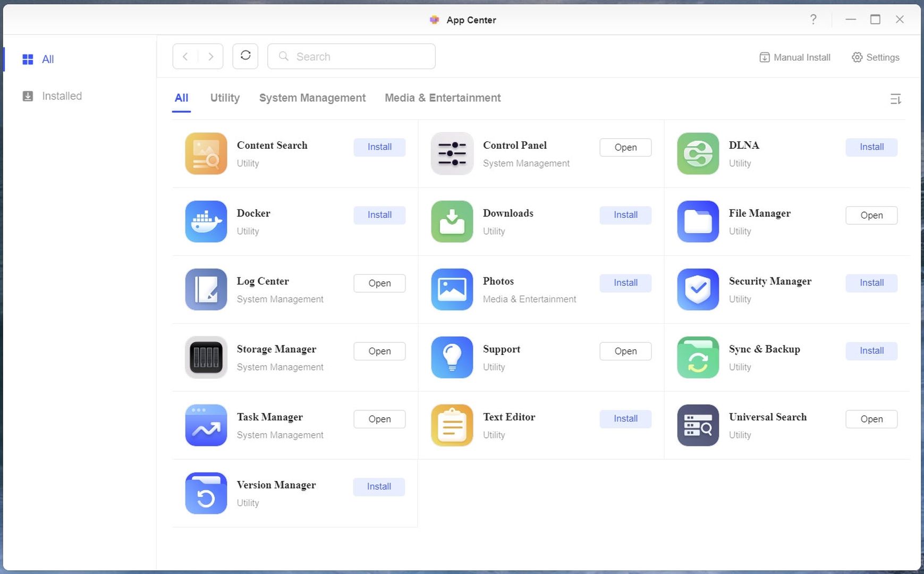Click the Security Manager shield icon
924x574 pixels.
click(x=698, y=290)
